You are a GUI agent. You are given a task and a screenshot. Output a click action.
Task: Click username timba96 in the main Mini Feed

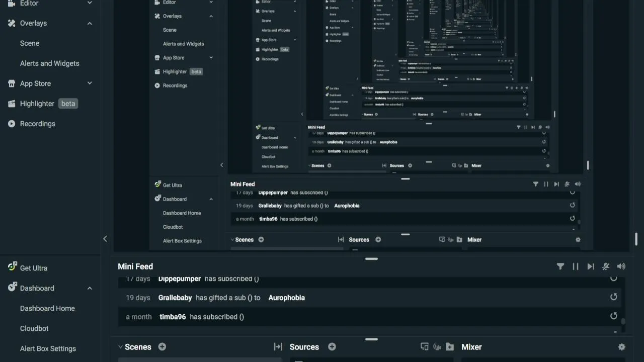[173, 317]
